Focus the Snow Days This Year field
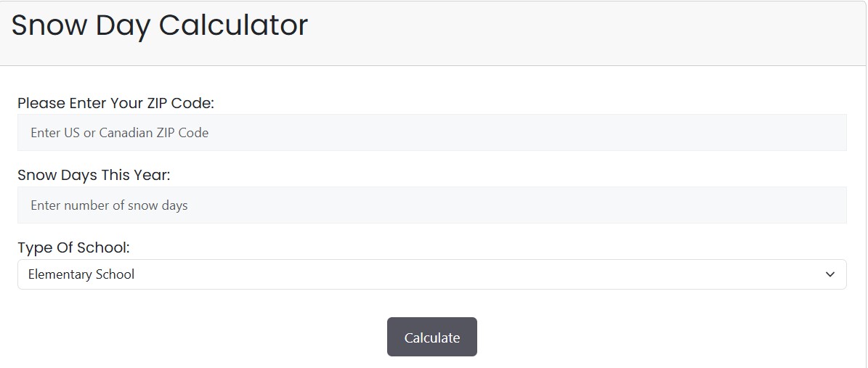The image size is (868, 368). click(x=431, y=205)
